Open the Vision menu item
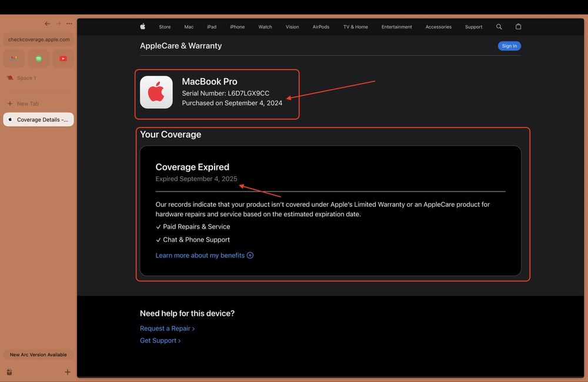Screen dimensions: 588x382 pyautogui.click(x=292, y=27)
